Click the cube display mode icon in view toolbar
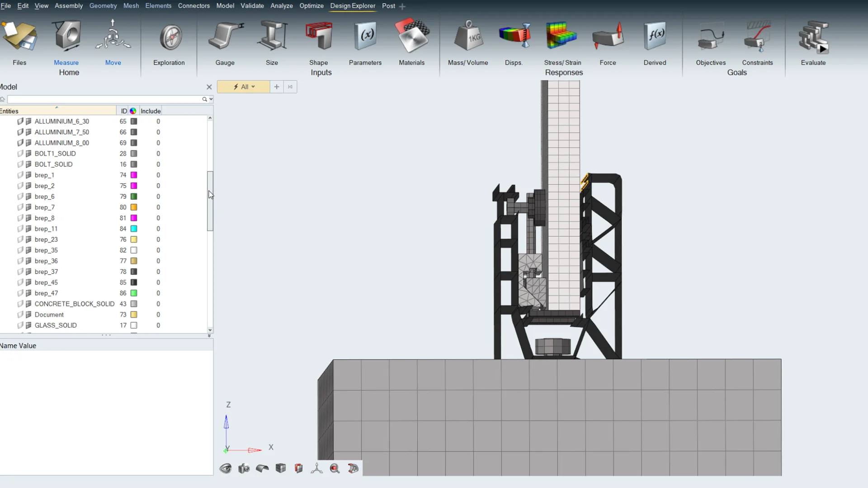 coord(281,469)
